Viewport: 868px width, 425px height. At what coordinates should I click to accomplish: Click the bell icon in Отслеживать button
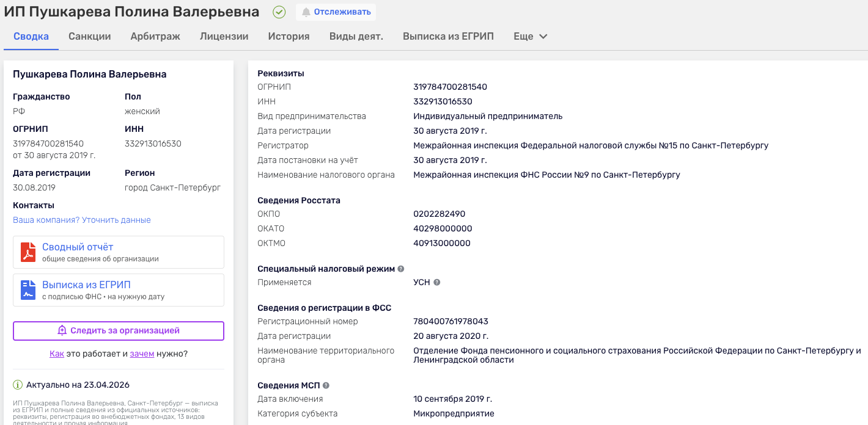point(306,12)
